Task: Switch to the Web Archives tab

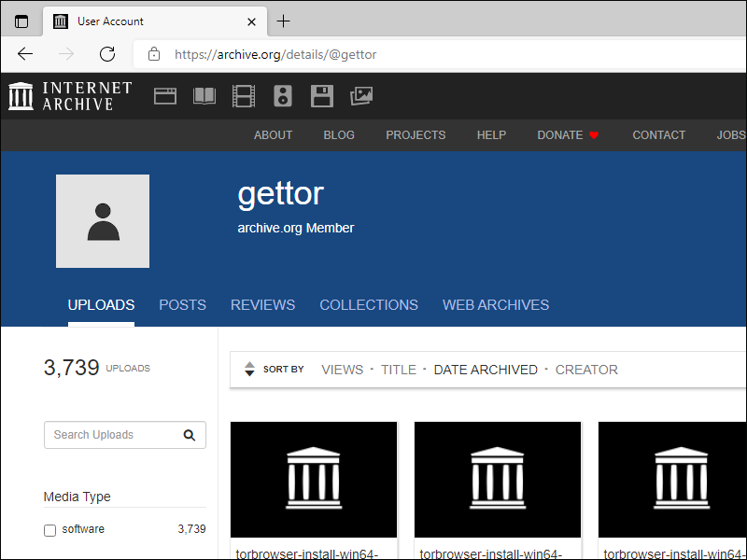Action: click(495, 305)
